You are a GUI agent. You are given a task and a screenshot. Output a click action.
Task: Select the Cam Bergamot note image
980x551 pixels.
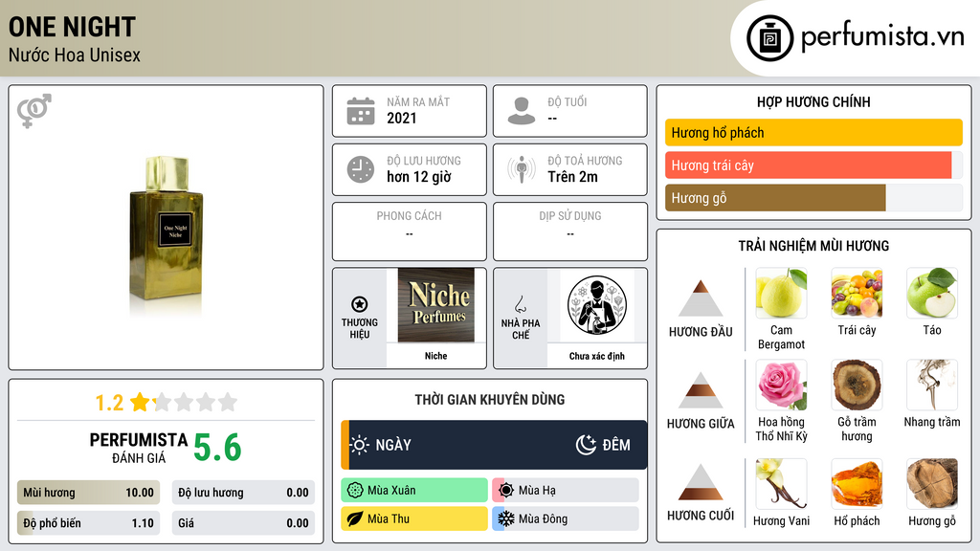[x=781, y=294]
